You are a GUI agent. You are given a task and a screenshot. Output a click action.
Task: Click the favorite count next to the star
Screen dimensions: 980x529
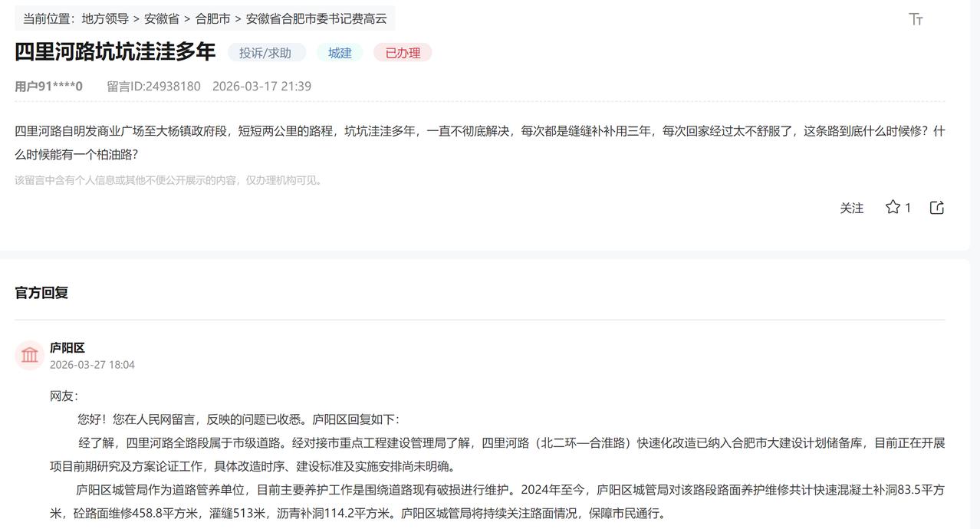click(x=908, y=207)
